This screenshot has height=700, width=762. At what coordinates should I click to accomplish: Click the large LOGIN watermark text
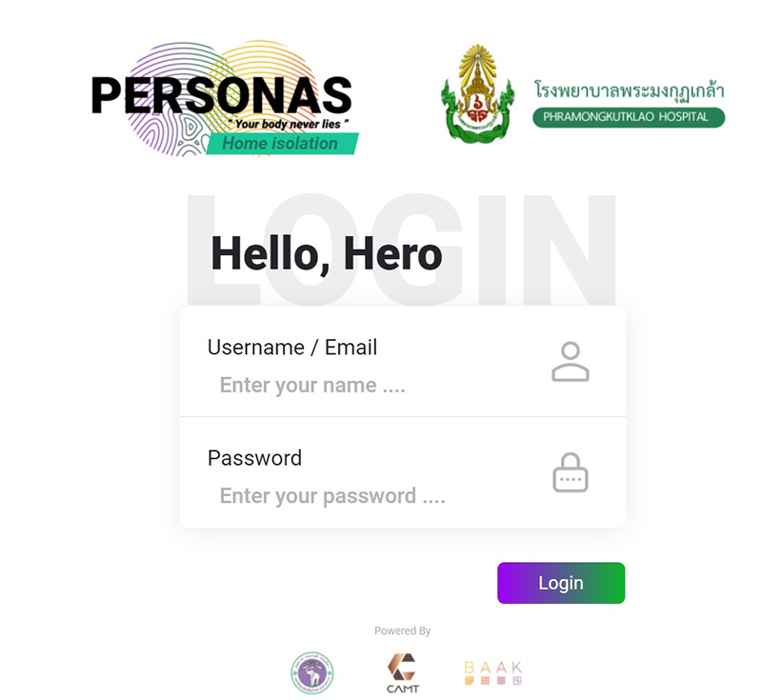point(401,250)
